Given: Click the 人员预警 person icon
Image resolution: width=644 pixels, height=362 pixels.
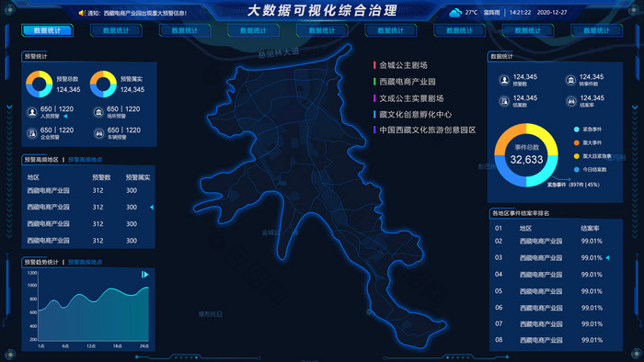Looking at the screenshot, I should 32,112.
